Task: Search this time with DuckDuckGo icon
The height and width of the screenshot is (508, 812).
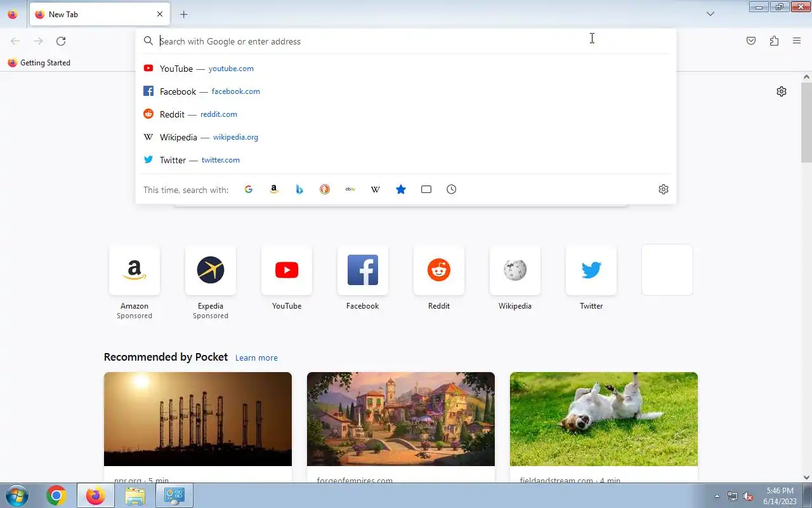Action: (x=325, y=189)
